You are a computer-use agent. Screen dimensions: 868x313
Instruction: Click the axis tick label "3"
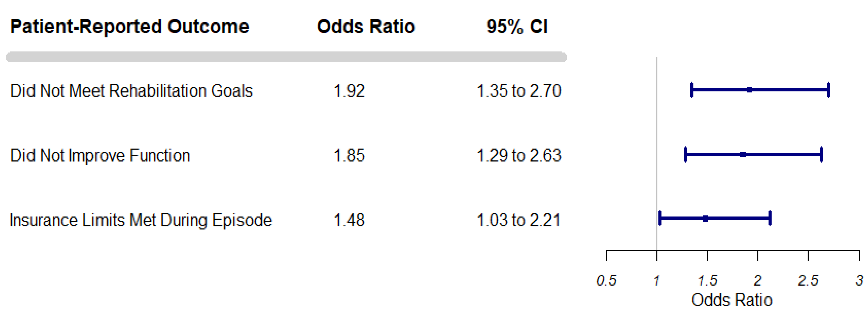coord(859,280)
